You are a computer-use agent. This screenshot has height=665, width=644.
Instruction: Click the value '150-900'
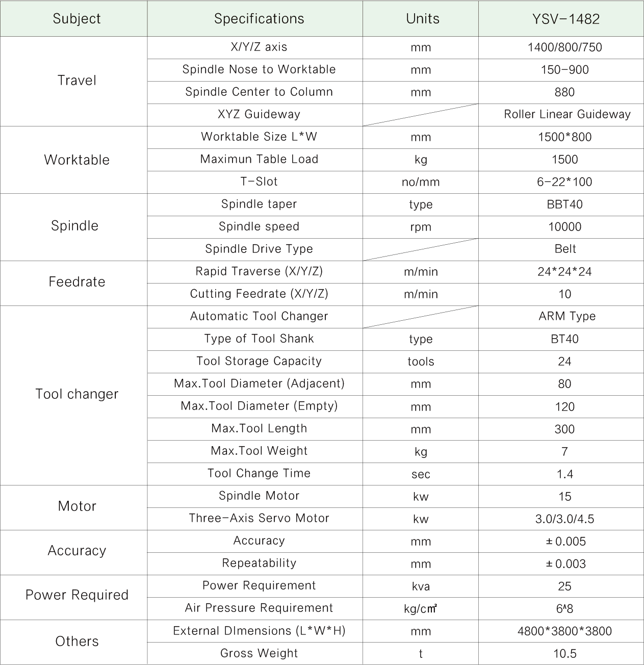coord(564,70)
